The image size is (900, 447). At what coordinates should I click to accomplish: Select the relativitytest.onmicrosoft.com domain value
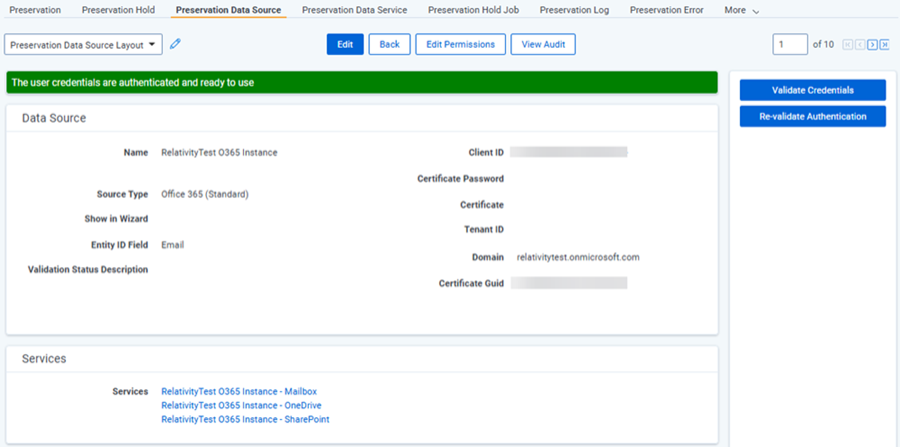[578, 257]
